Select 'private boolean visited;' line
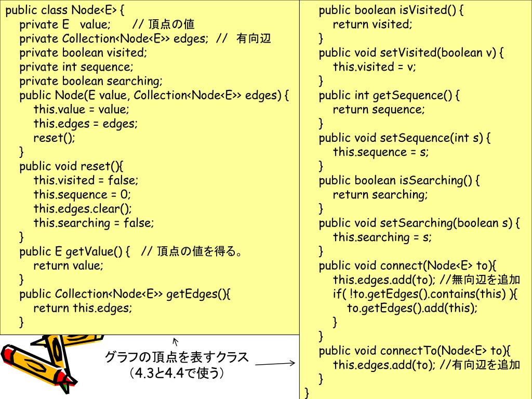 pyautogui.click(x=83, y=53)
